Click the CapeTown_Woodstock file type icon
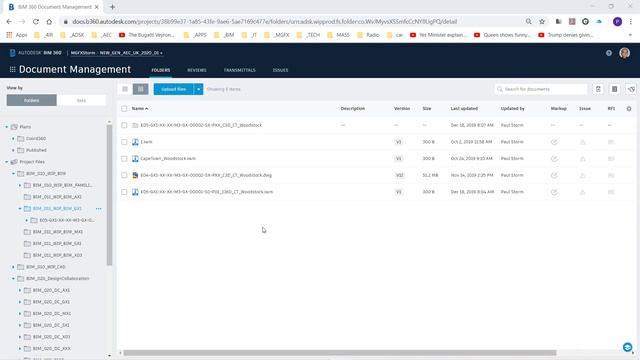 [135, 158]
